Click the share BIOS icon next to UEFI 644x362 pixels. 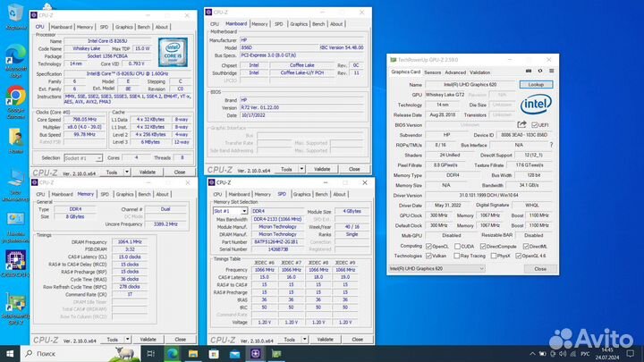click(x=521, y=124)
